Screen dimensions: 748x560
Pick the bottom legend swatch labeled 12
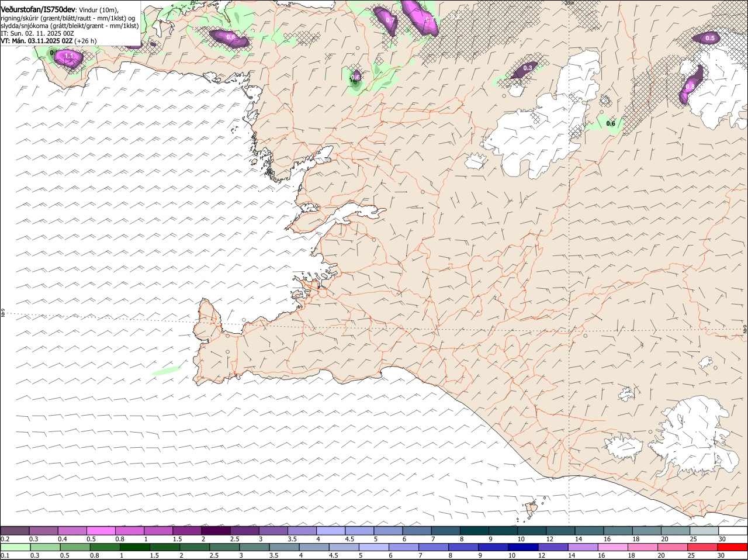coord(552,547)
